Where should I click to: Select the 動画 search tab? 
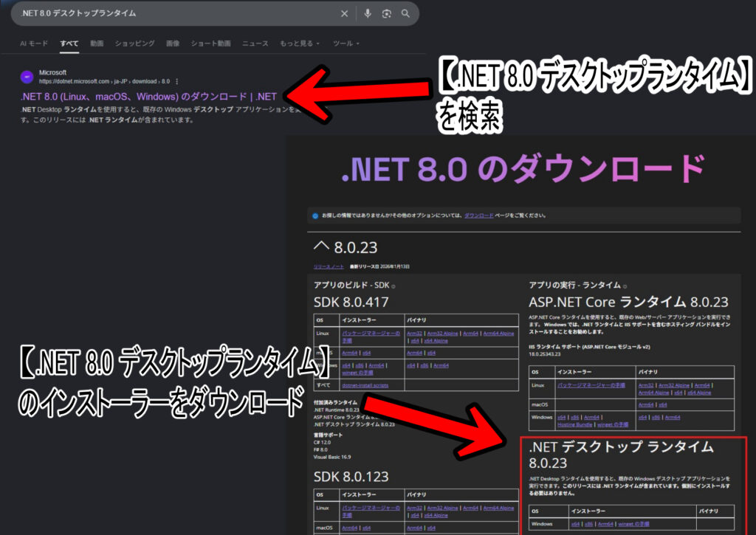97,44
